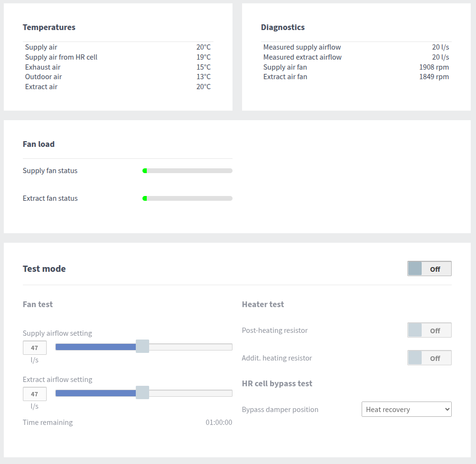Focus the Supply airflow setting value field

(x=35, y=348)
